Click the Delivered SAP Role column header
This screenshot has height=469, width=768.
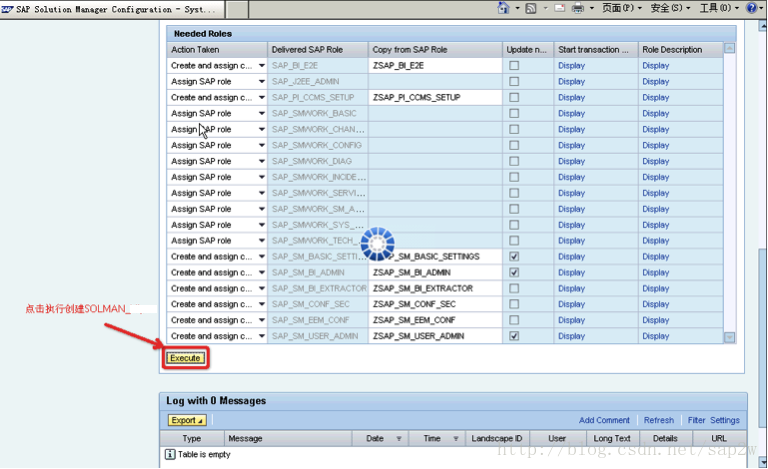pos(318,49)
